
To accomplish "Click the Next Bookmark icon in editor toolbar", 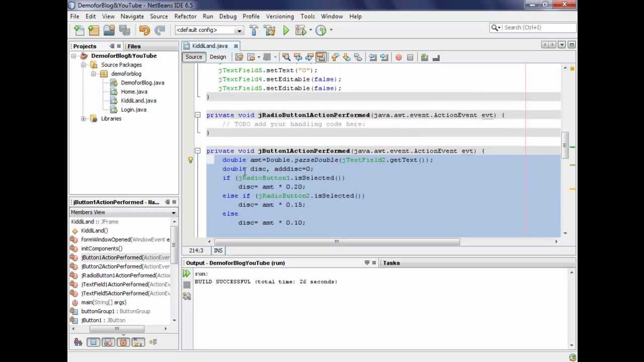I will pyautogui.click(x=347, y=57).
